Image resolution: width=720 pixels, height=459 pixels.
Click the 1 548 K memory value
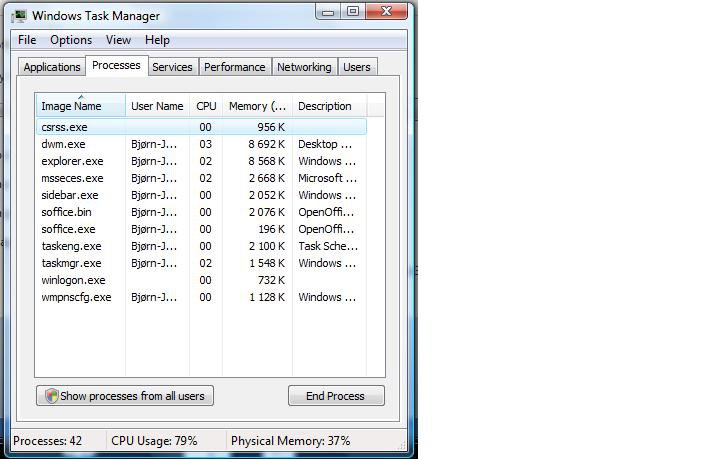coord(267,263)
